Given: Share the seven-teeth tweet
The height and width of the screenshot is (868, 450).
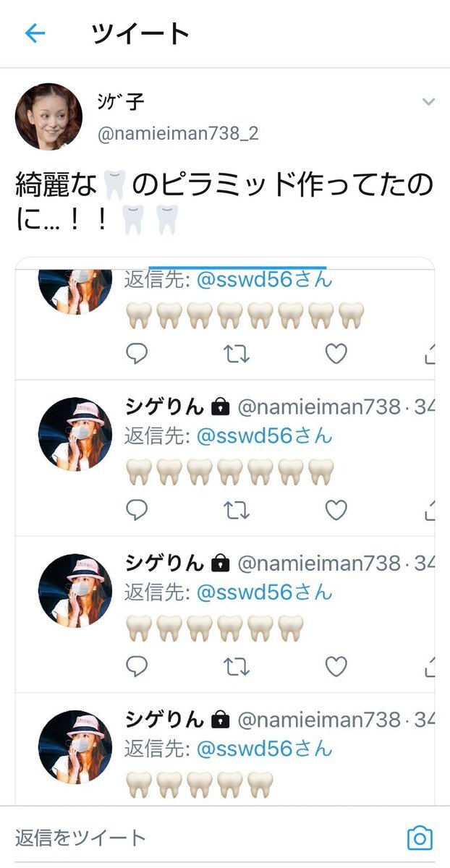Looking at the screenshot, I should tap(429, 510).
